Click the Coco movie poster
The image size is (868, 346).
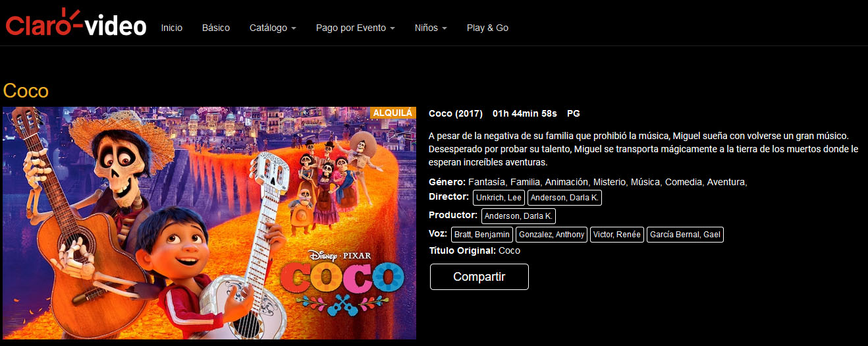209,223
